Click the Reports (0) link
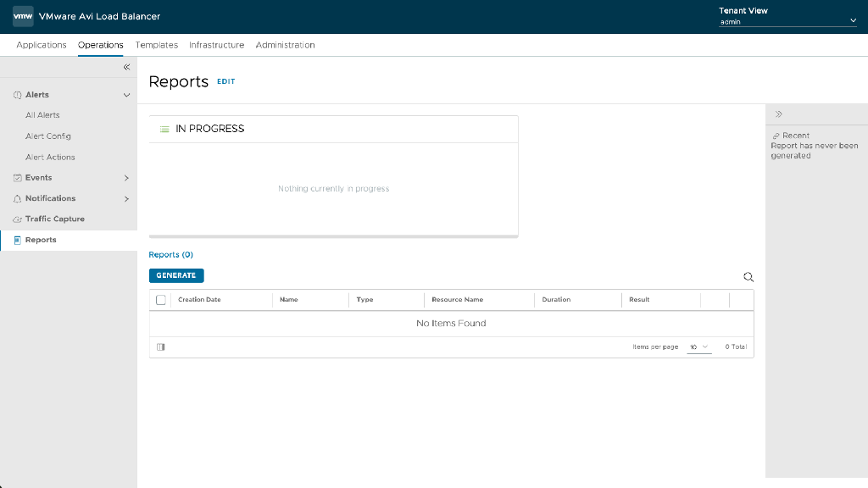 click(170, 254)
